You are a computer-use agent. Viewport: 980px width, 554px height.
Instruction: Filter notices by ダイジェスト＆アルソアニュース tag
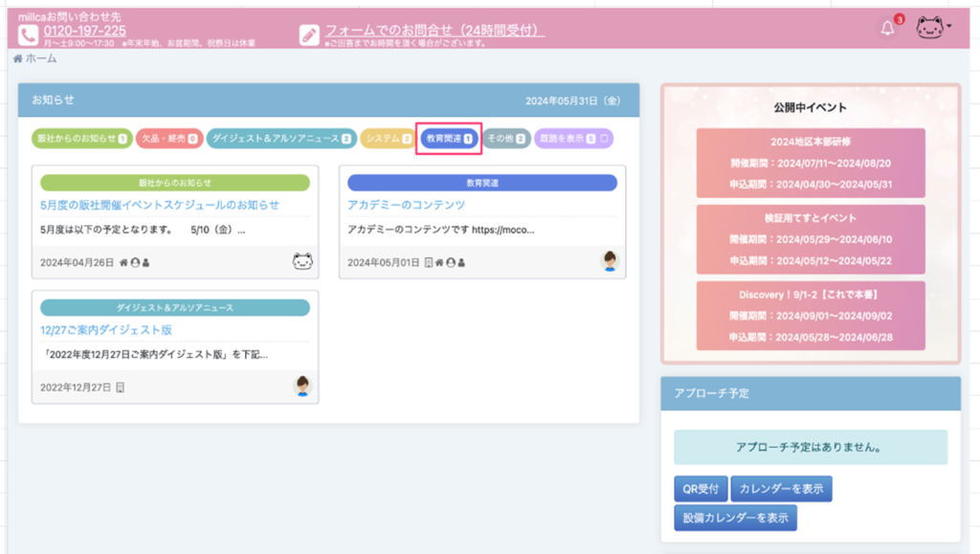tap(281, 139)
